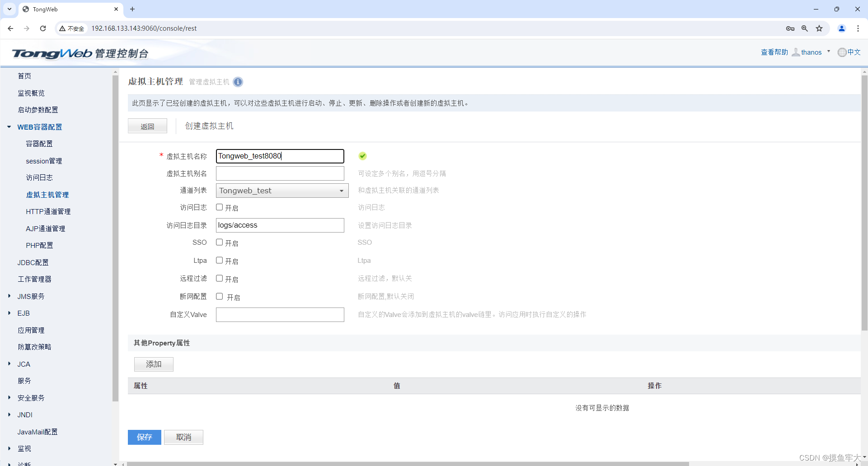Viewport: 868px width, 466px height.
Task: Click the TongWeb 管理控制台 logo
Action: click(80, 53)
